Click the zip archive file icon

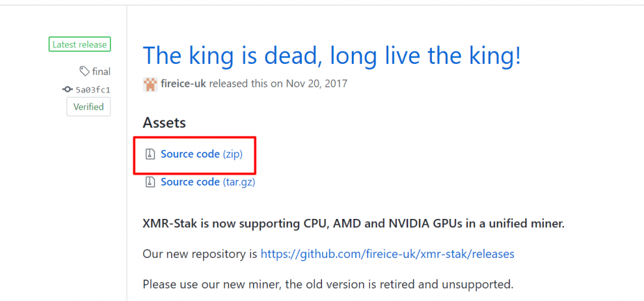point(150,154)
